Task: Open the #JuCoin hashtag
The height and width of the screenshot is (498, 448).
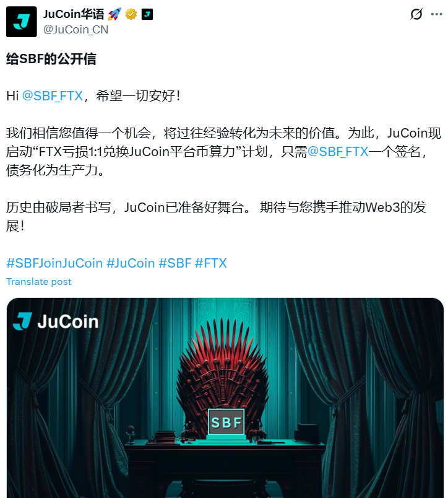Action: [x=131, y=263]
